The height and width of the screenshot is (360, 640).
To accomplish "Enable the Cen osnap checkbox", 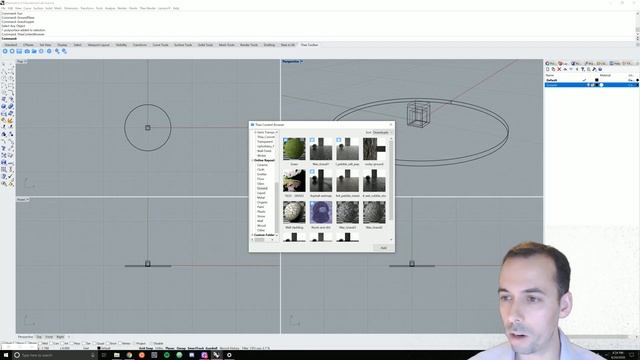I will 51,343.
